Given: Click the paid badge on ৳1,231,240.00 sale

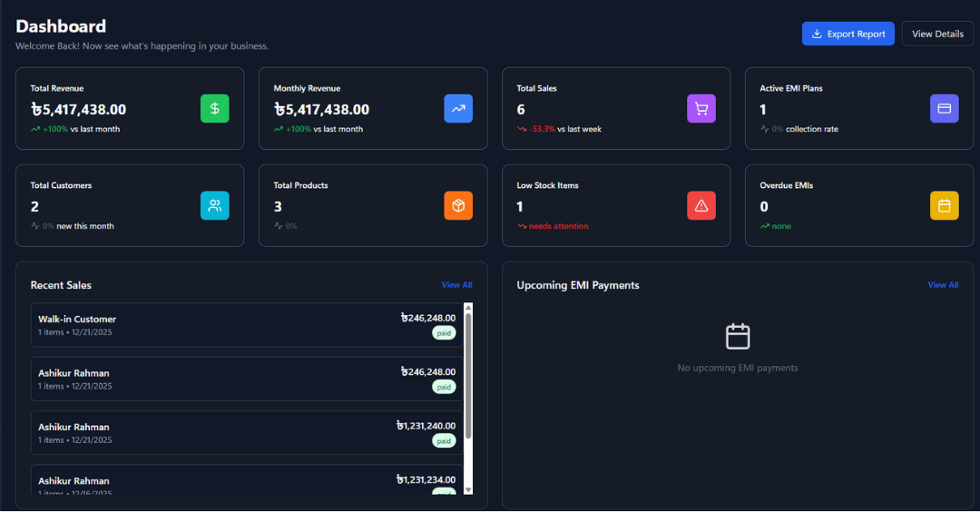Looking at the screenshot, I should (444, 441).
